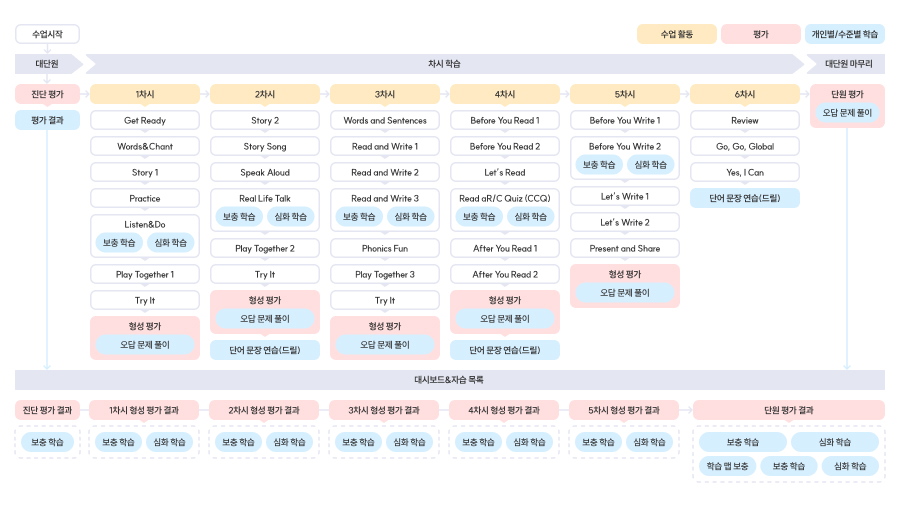Viewport: 900px width, 506px height.
Task: Open Present and Share activity
Action: point(625,248)
